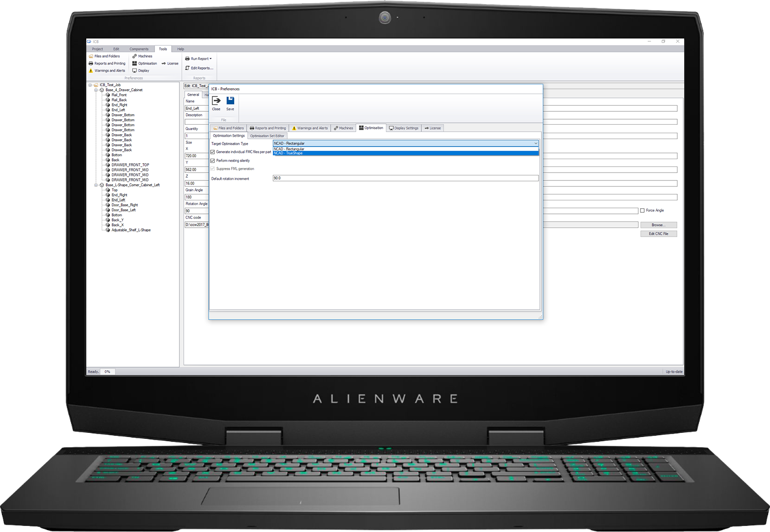Switch to Display Settings preferences tab
The height and width of the screenshot is (532, 770).
click(404, 128)
